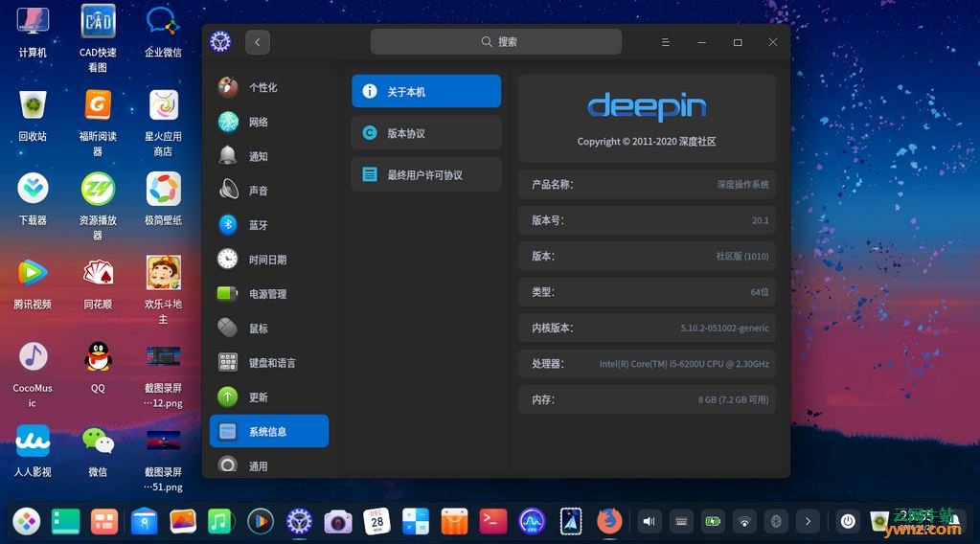This screenshot has height=544, width=980.
Task: Open the red terminal in the dock
Action: (493, 522)
